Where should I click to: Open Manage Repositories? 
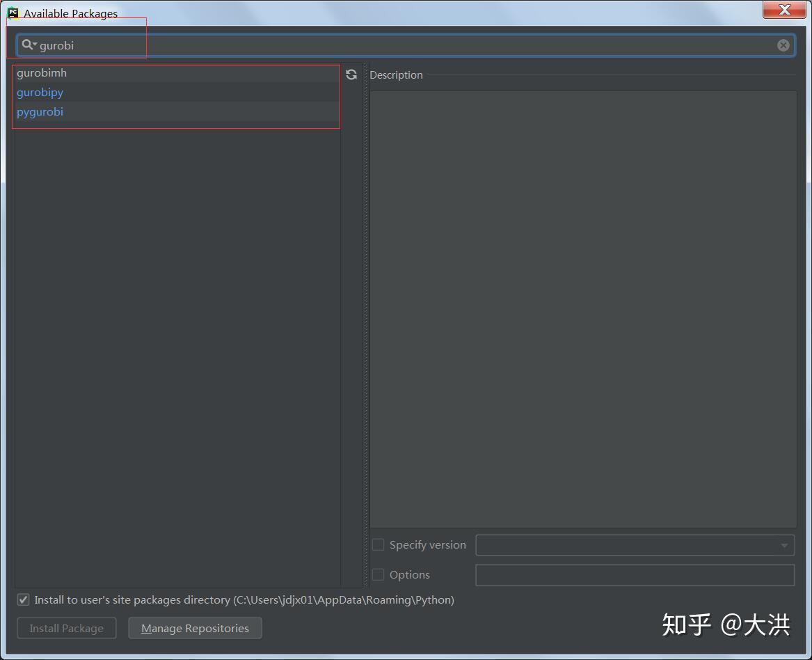click(195, 628)
